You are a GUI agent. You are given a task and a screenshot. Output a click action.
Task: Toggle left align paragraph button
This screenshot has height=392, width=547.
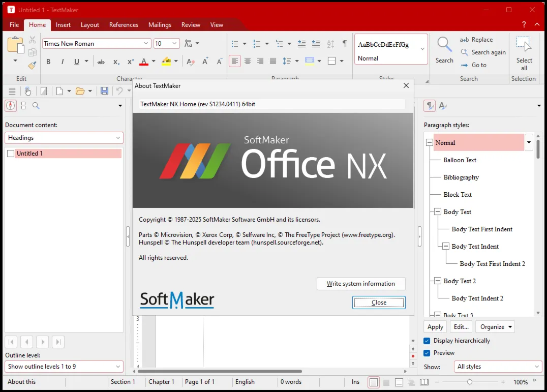click(x=235, y=61)
